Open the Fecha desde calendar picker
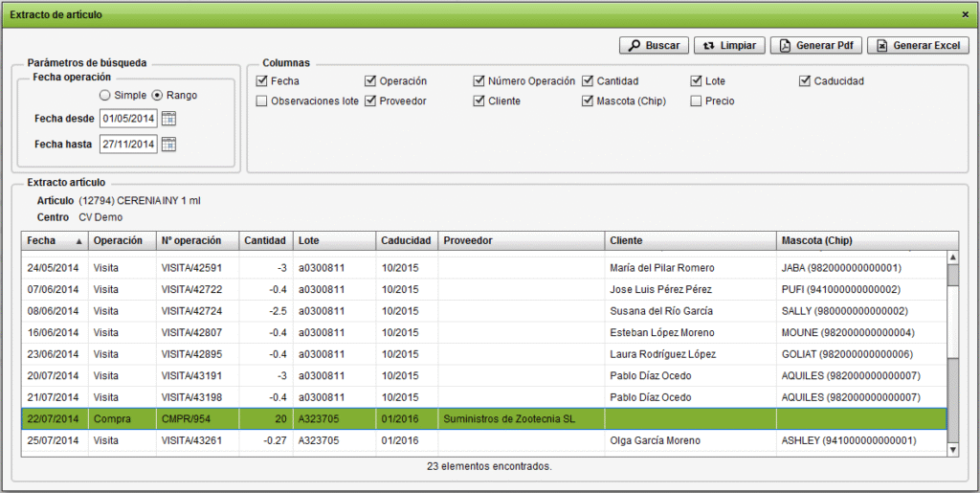The height and width of the screenshot is (493, 980). point(168,119)
